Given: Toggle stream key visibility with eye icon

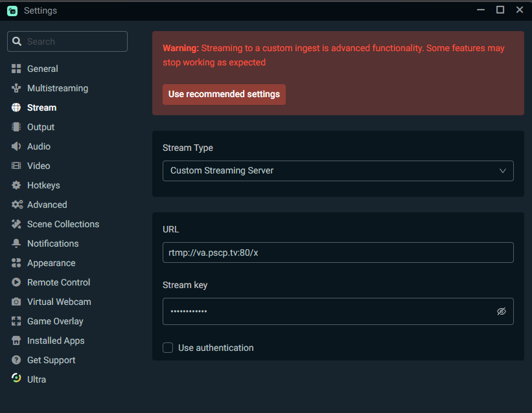Looking at the screenshot, I should click(501, 311).
